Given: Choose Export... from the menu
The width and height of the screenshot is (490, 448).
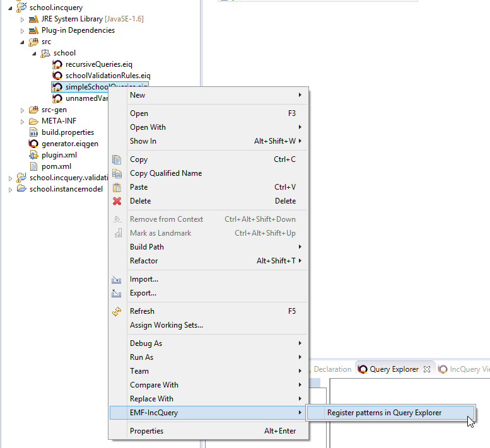Looking at the screenshot, I should pos(209,293).
